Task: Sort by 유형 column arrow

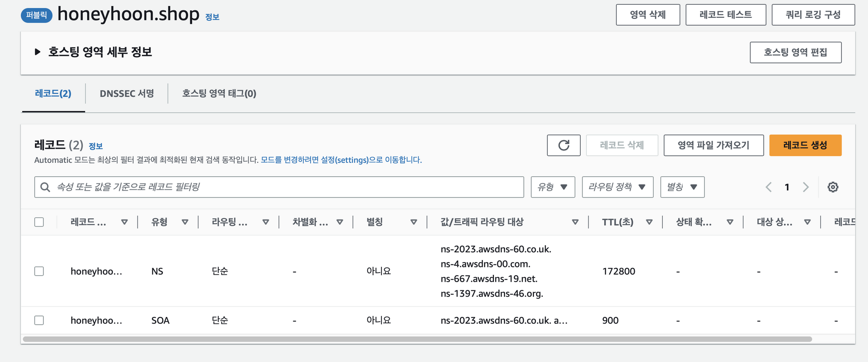Action: [x=185, y=222]
